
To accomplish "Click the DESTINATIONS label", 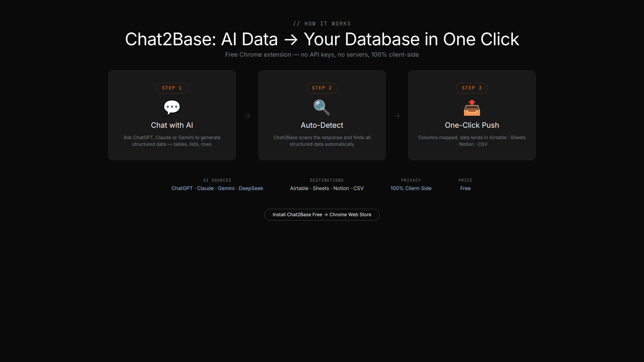I will click(x=327, y=180).
